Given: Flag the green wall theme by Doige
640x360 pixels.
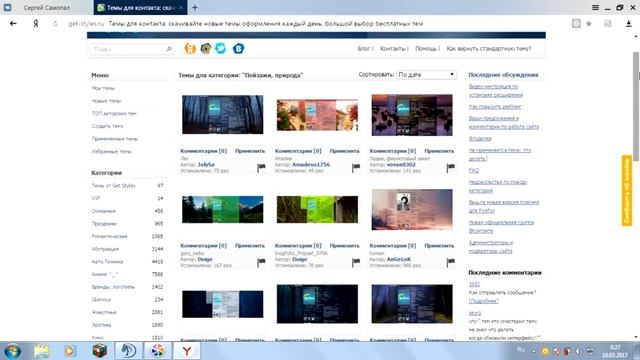Looking at the screenshot, I should point(356,262).
